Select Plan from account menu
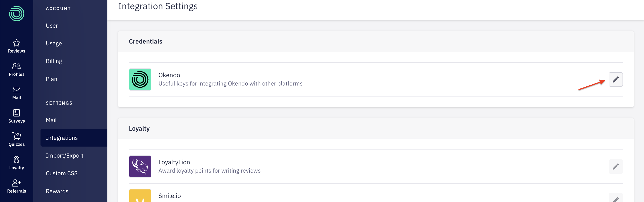The width and height of the screenshot is (644, 202). point(51,79)
